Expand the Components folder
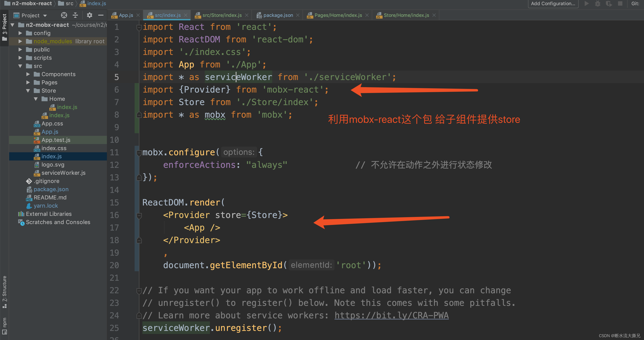This screenshot has height=340, width=644. [28, 74]
